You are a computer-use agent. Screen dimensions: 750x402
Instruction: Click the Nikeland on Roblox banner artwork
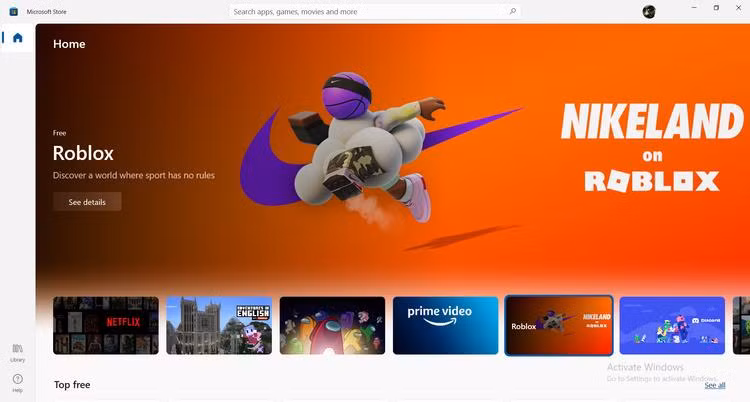(639, 147)
